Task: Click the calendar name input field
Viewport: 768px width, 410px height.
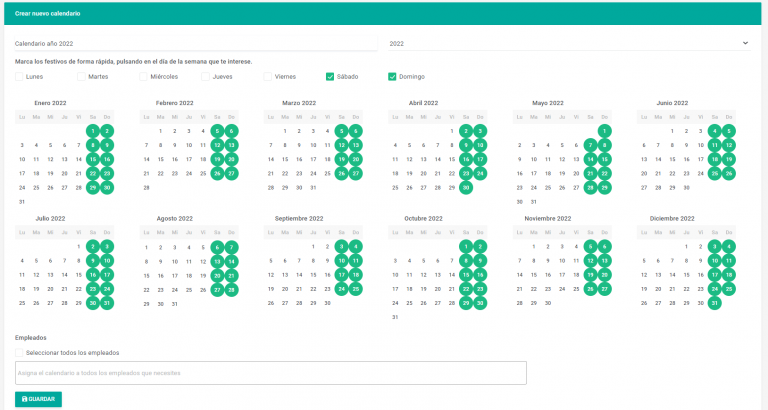Action: point(197,43)
